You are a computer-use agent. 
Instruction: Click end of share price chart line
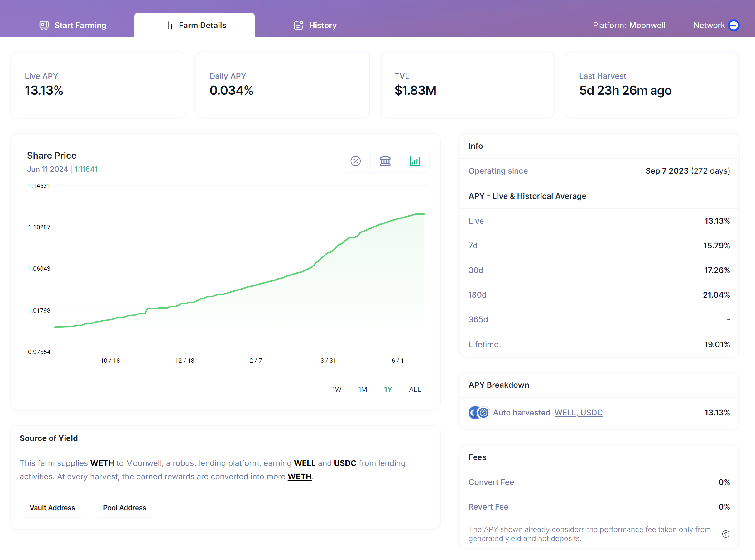point(424,214)
